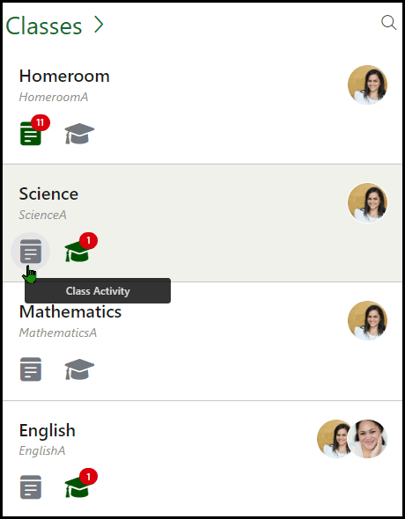This screenshot has height=519, width=405.
Task: Click Homeroom teacher avatar
Action: (x=368, y=85)
